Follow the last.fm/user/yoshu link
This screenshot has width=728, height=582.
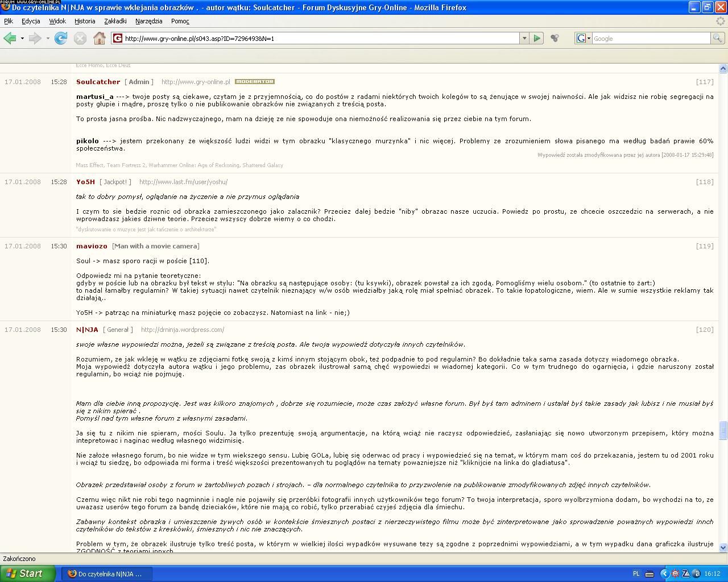pos(183,182)
